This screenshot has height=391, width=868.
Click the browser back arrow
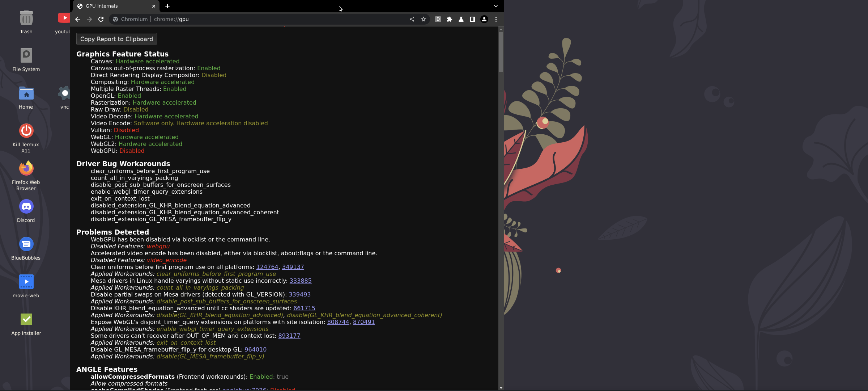tap(78, 19)
